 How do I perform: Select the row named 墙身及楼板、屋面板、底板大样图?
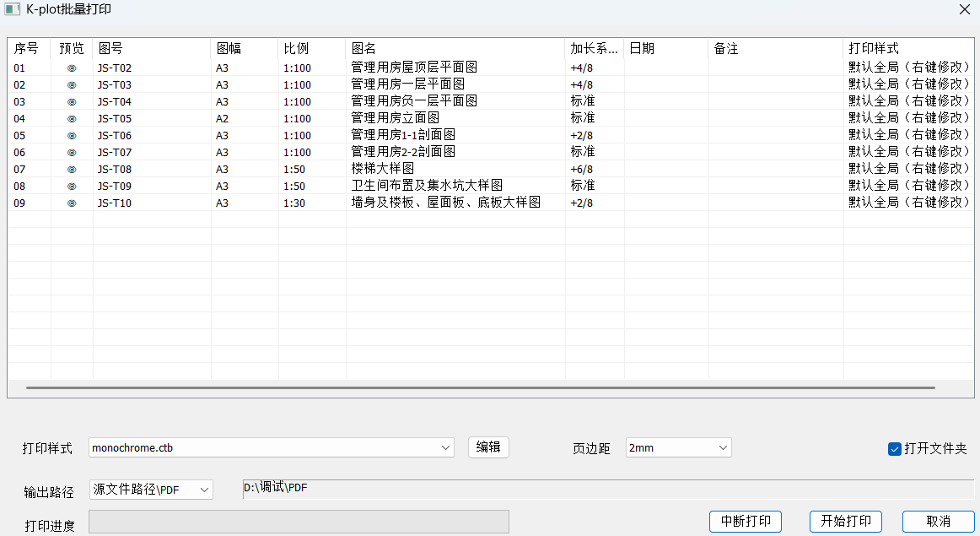490,203
